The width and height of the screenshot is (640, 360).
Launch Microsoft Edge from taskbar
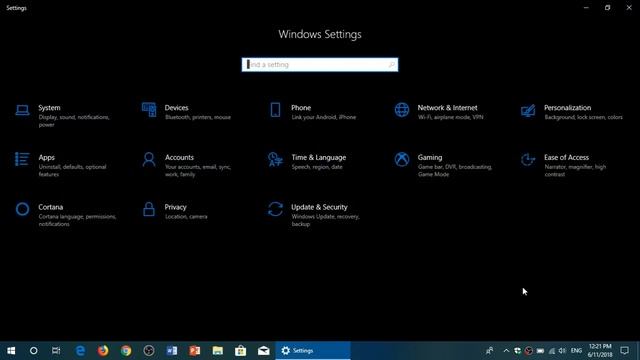click(80, 351)
